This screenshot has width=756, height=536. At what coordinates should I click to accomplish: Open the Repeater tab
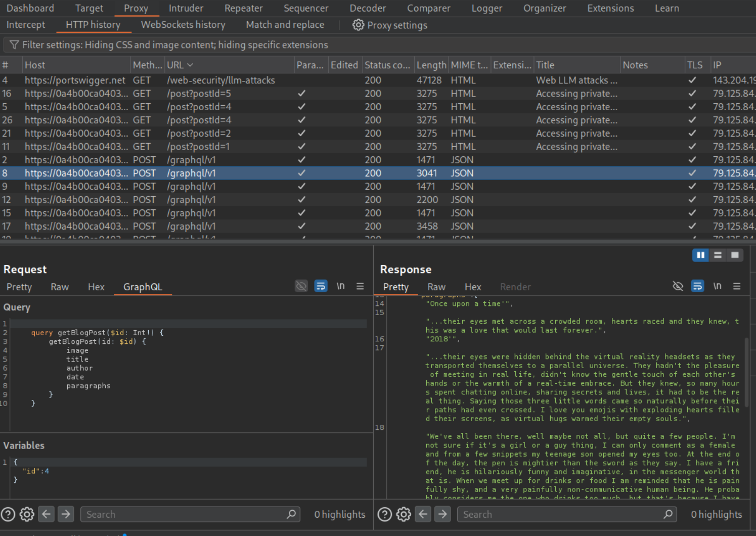point(243,8)
